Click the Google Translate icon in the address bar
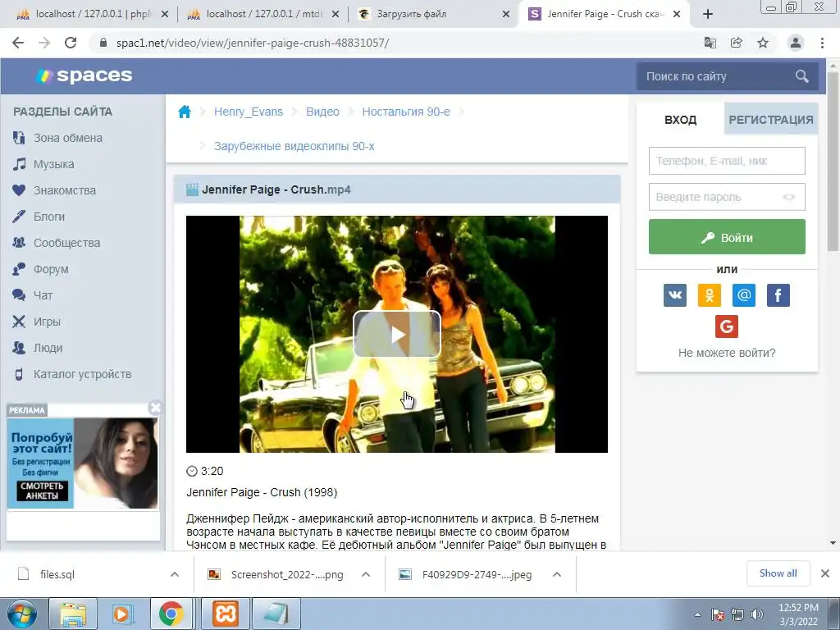 (x=710, y=43)
